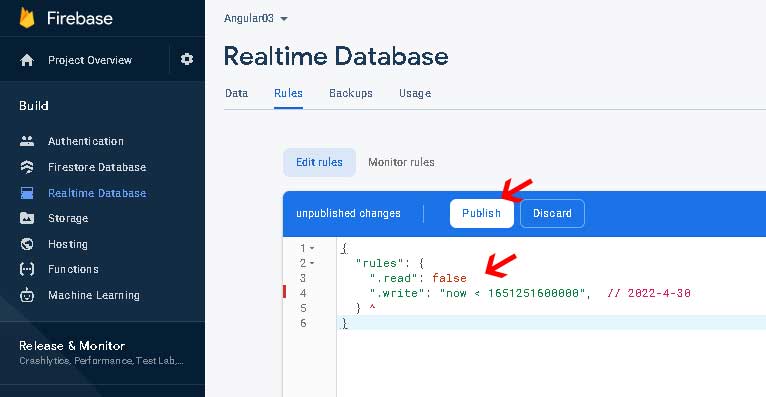Discard the unpublished rule changes
The width and height of the screenshot is (766, 397).
(553, 213)
